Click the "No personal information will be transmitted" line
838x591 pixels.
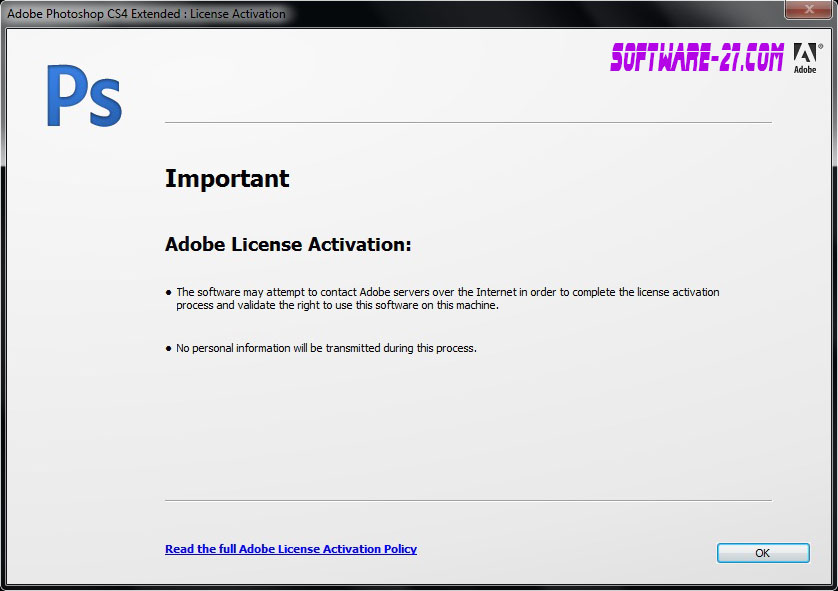[326, 348]
